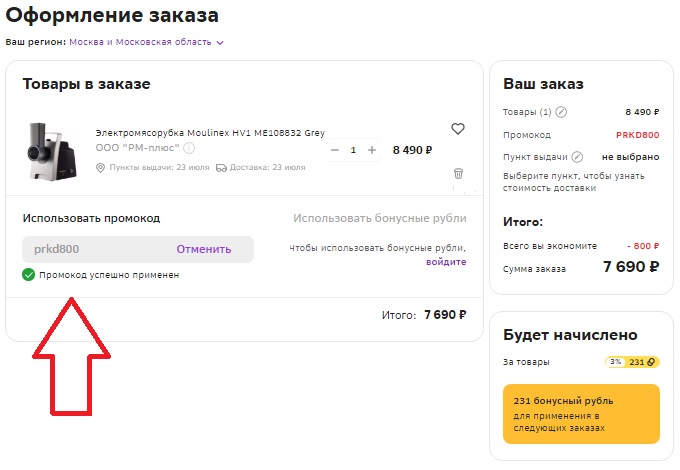Add the meat grinder to favorites via heart icon
The width and height of the screenshot is (680, 470).
[x=458, y=129]
